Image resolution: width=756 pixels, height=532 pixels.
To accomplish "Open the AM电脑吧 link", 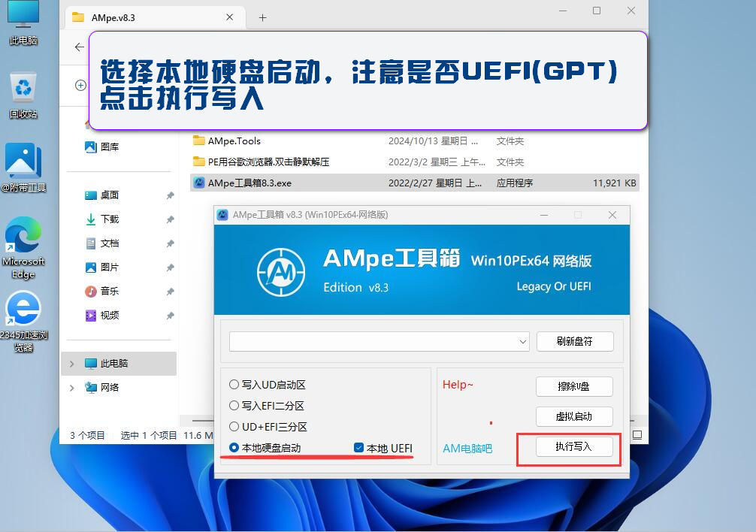I will [x=467, y=449].
